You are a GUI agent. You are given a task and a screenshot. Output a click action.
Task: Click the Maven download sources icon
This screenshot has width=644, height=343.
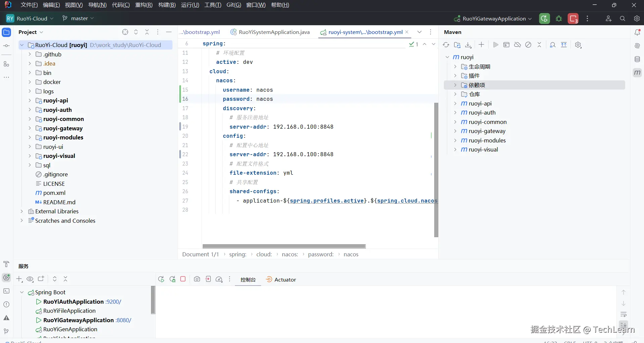click(x=468, y=45)
